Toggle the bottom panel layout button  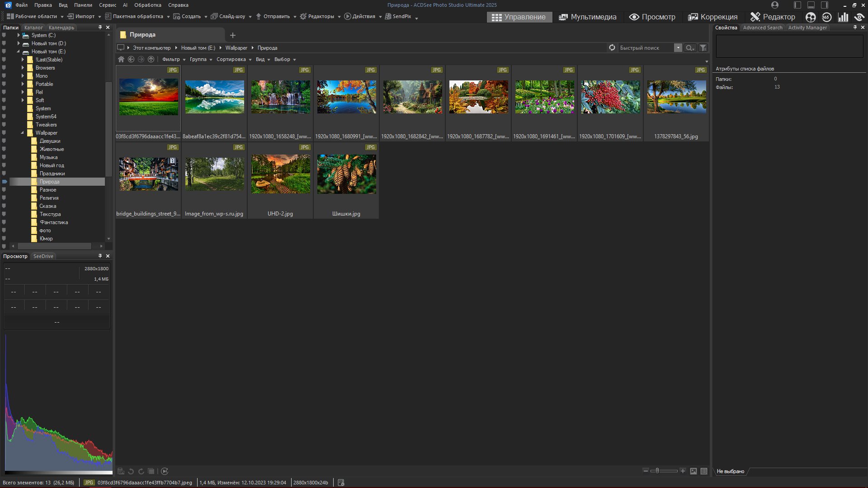(811, 5)
